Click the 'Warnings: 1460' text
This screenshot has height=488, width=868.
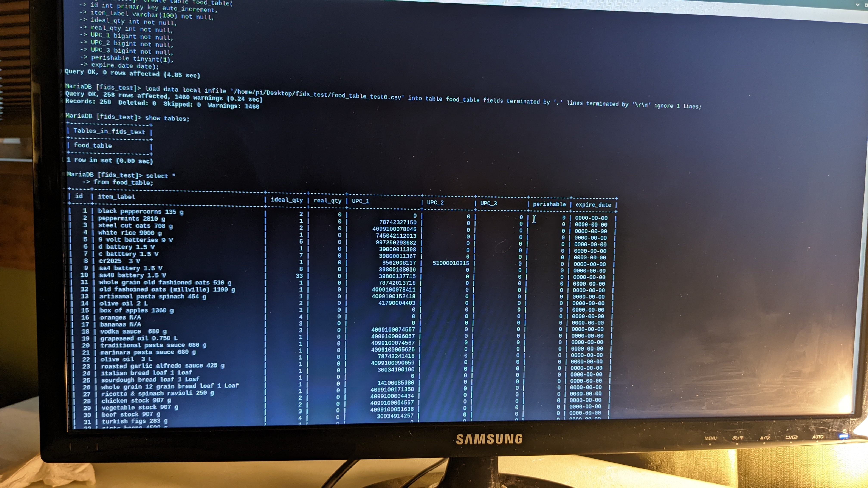point(234,106)
